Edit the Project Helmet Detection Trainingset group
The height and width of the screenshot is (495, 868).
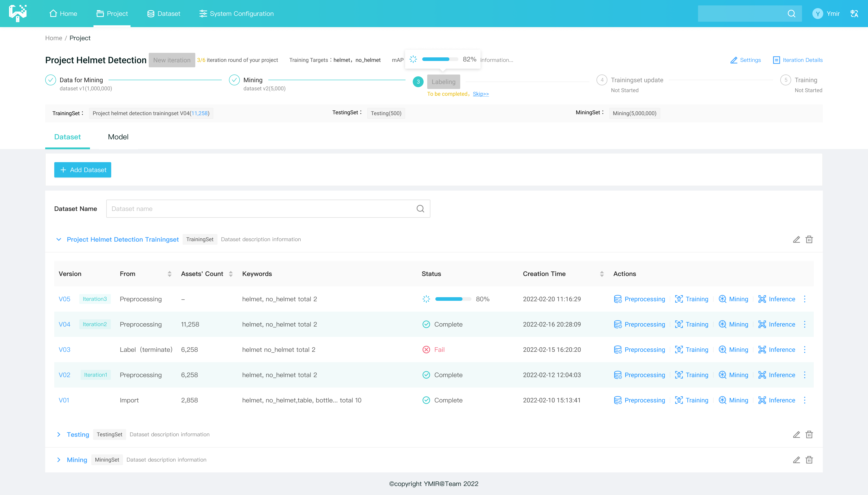pyautogui.click(x=796, y=239)
